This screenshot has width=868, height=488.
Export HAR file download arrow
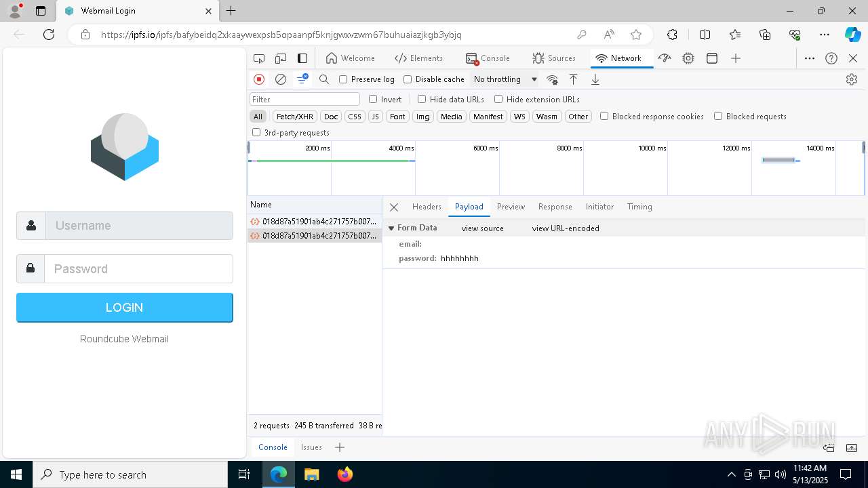[595, 79]
